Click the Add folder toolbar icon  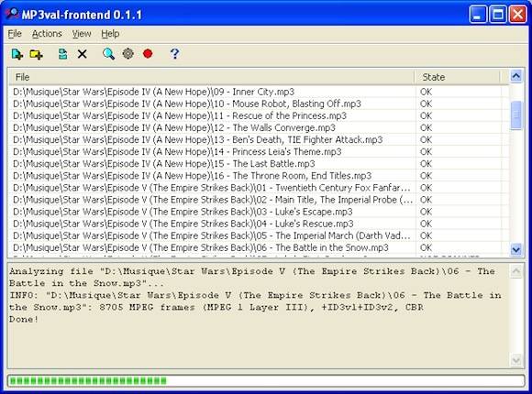coord(36,54)
